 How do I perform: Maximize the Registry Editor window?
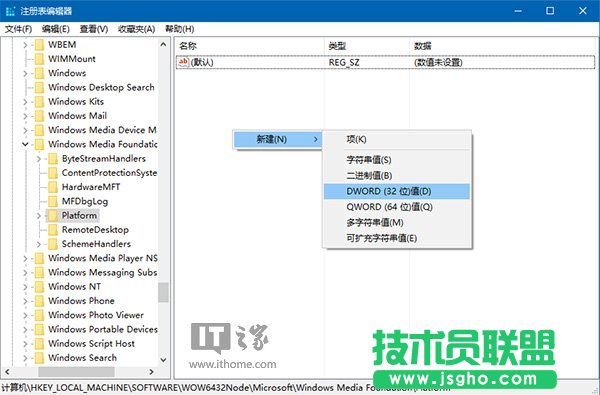(550, 11)
